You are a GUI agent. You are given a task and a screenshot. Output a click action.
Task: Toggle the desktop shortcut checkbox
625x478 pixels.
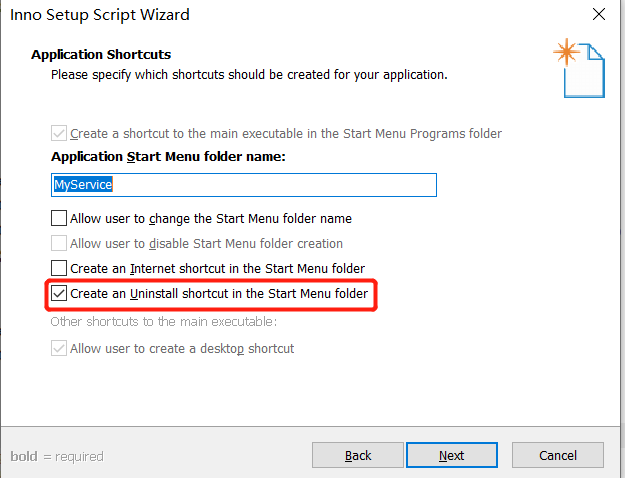pyautogui.click(x=59, y=348)
